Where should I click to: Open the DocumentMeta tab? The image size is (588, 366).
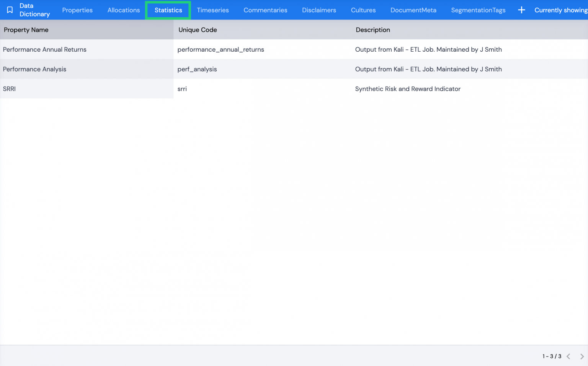(413, 10)
